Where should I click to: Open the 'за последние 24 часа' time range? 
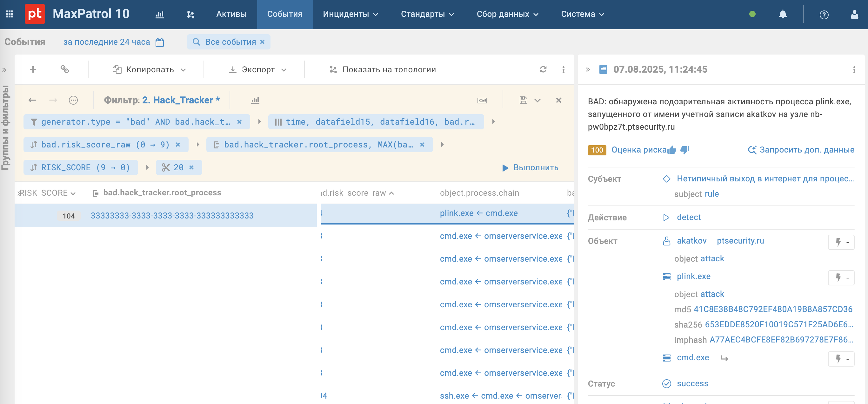pos(106,42)
